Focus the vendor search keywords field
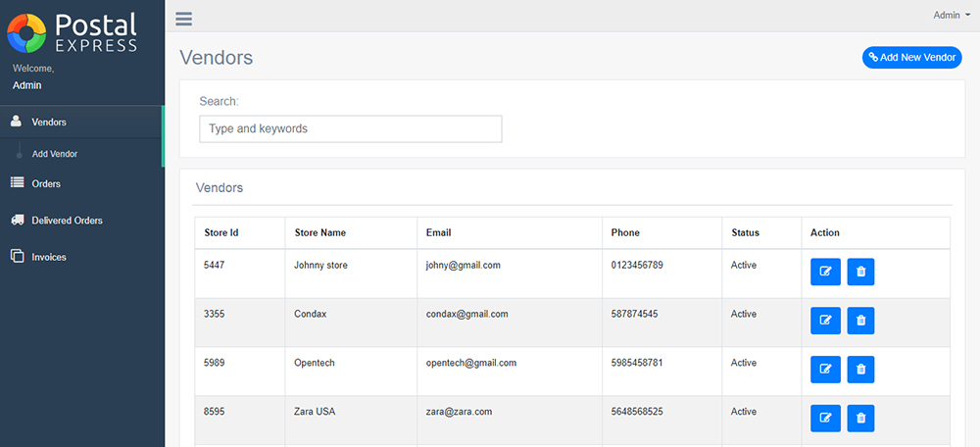The width and height of the screenshot is (980, 447). click(x=351, y=128)
